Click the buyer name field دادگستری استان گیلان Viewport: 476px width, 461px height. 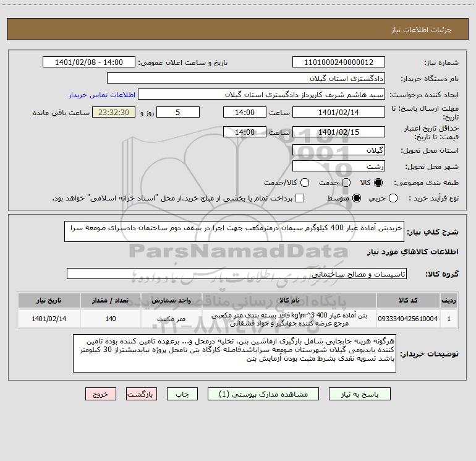(x=246, y=79)
